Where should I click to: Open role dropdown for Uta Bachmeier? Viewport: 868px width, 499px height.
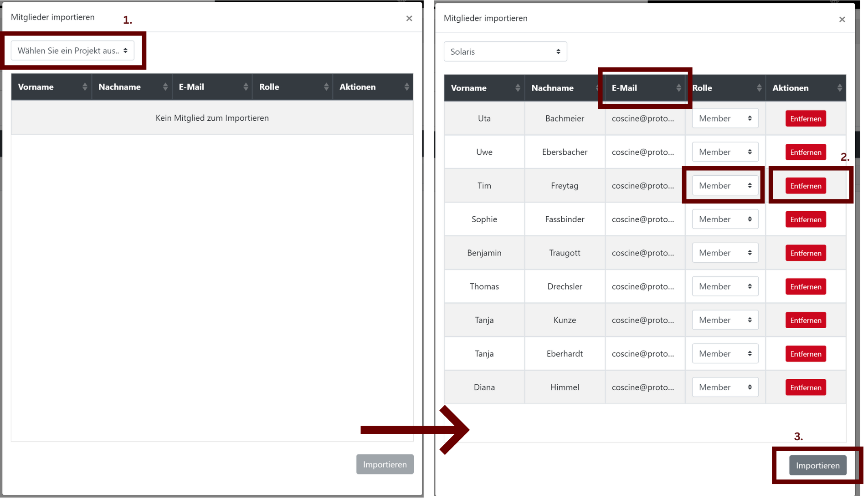tap(724, 118)
